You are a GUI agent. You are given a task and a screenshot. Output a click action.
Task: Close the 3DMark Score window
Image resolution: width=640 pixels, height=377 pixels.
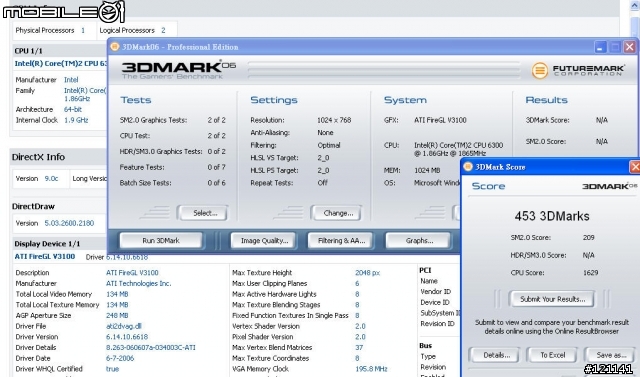click(635, 166)
